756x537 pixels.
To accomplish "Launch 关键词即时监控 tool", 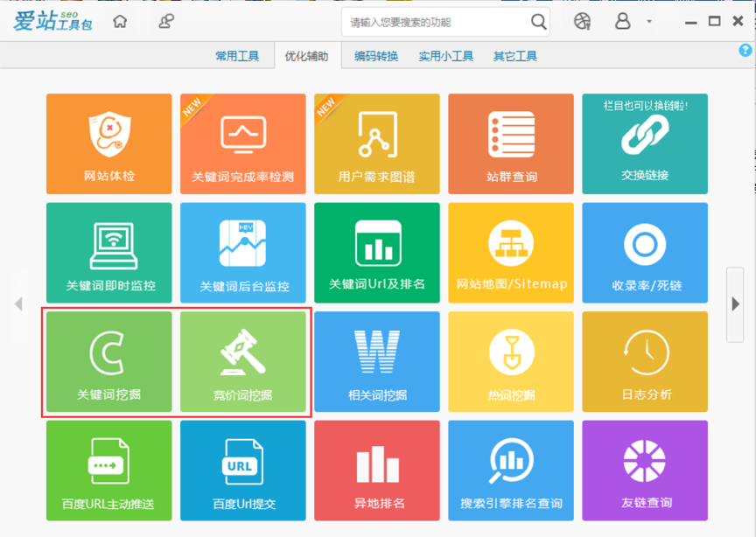I will tap(109, 253).
